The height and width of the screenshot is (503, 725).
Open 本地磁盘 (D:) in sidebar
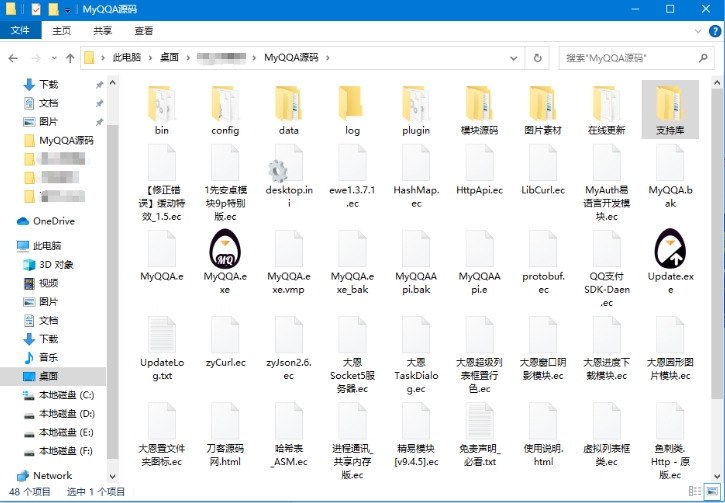point(59,414)
